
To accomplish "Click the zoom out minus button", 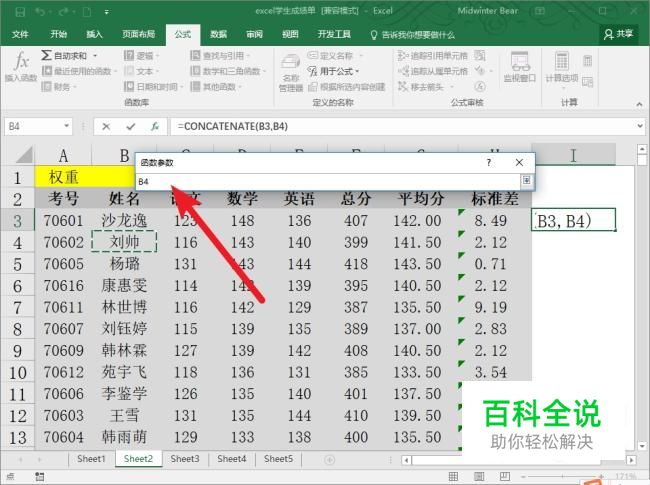I will [x=523, y=476].
